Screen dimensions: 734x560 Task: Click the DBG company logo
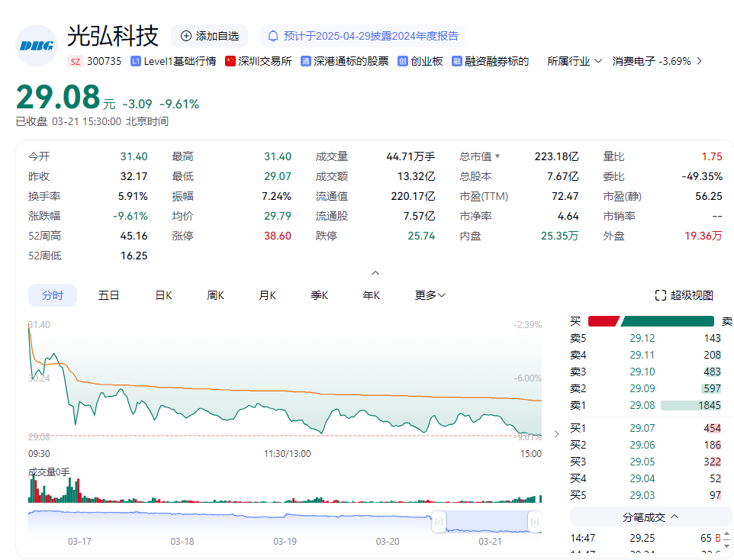(x=37, y=46)
